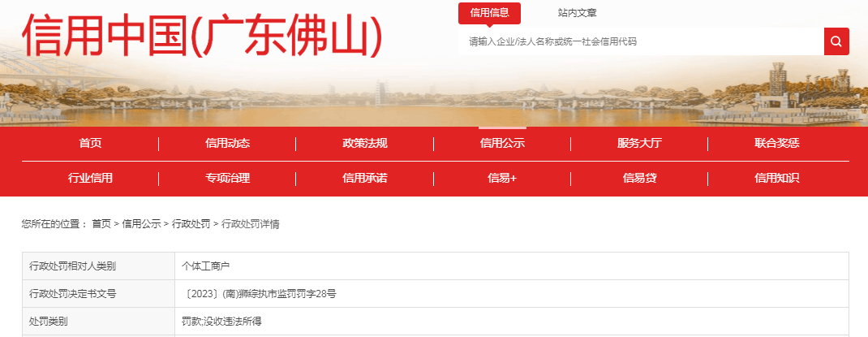Click the 首页 breadcrumb link
This screenshot has height=337, width=868.
(101, 223)
